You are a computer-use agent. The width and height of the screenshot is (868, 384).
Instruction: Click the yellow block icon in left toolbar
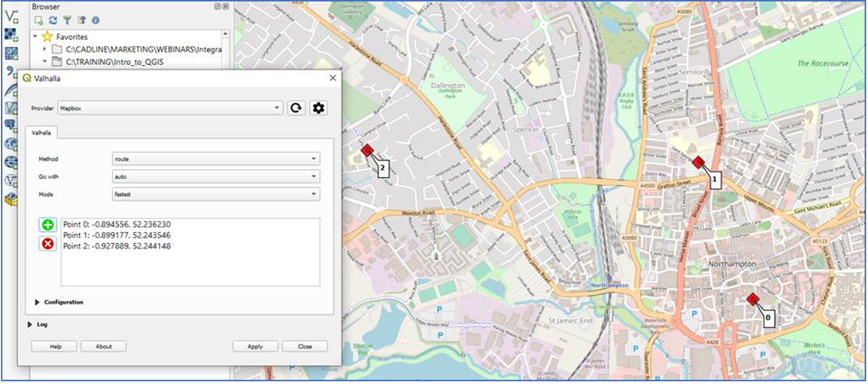11,199
